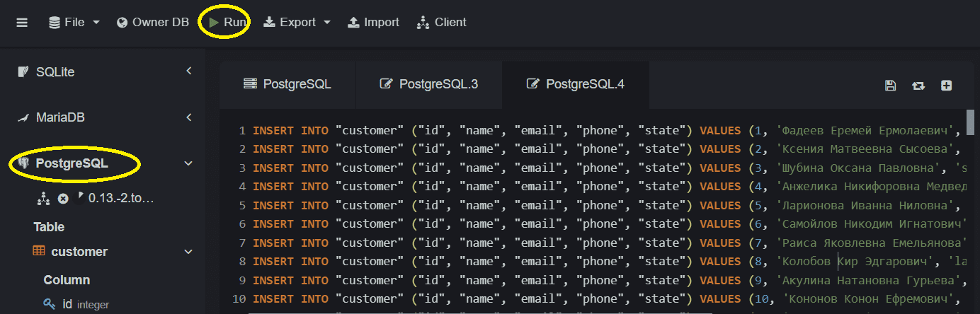Click line number 1 in the editor

pos(242,130)
